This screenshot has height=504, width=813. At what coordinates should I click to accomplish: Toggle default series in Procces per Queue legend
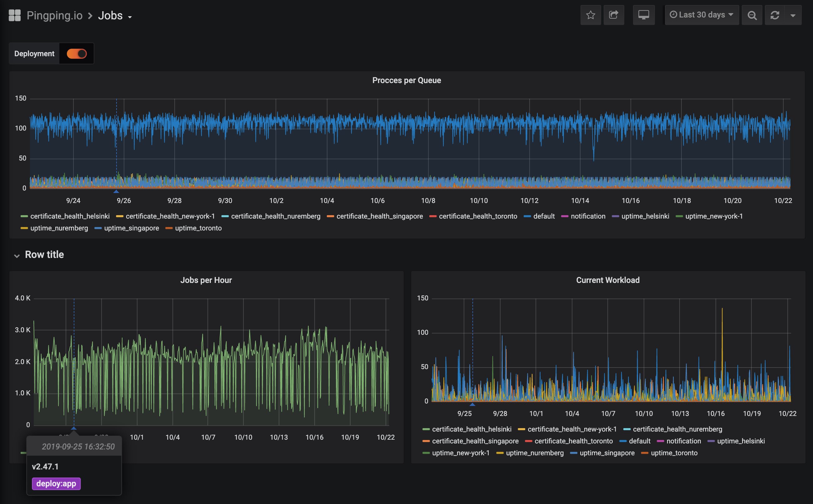(544, 216)
